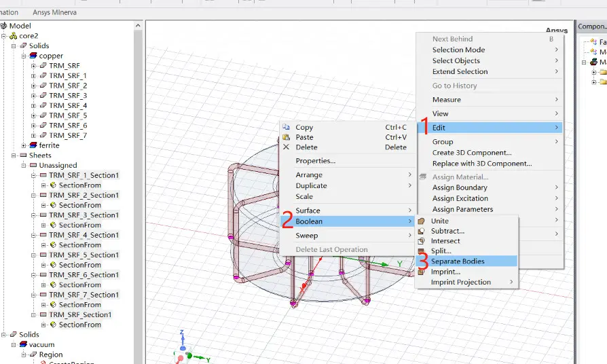Click the Subtract boolean icon
This screenshot has height=364, width=607.
pyautogui.click(x=421, y=231)
